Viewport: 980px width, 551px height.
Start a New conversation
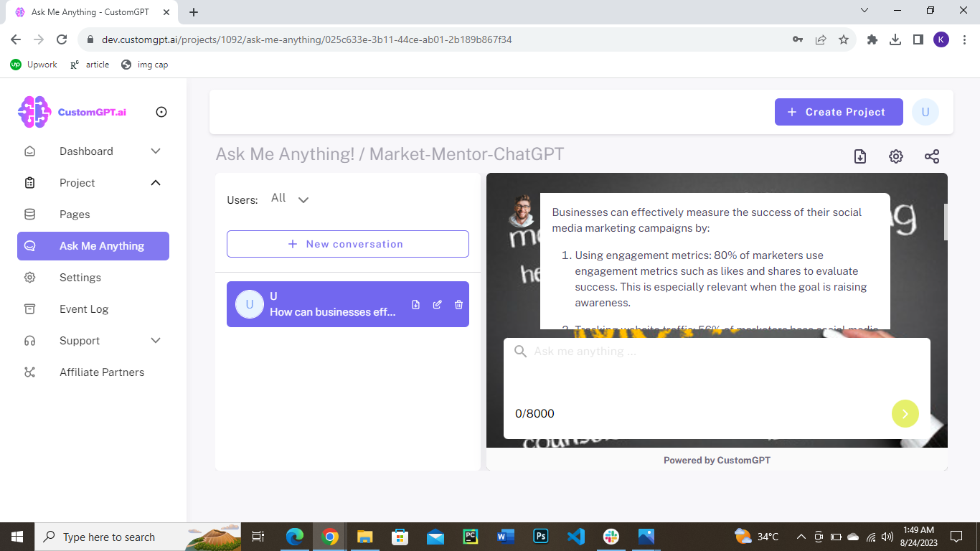348,244
